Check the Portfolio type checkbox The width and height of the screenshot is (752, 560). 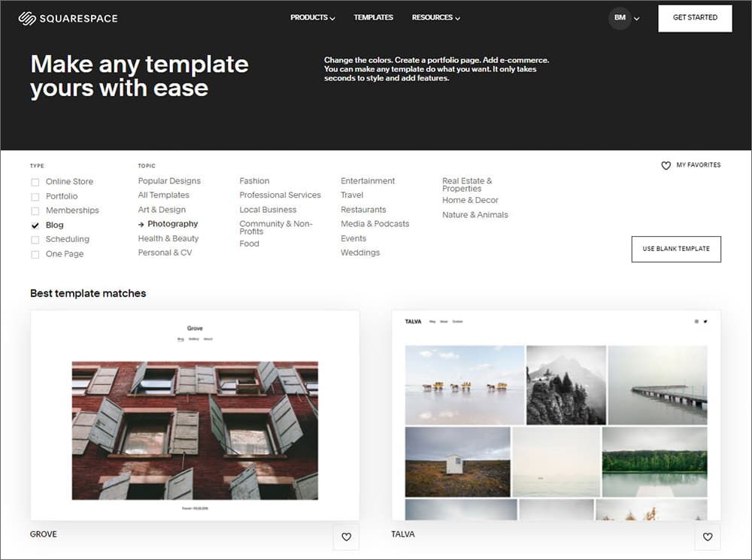(35, 197)
